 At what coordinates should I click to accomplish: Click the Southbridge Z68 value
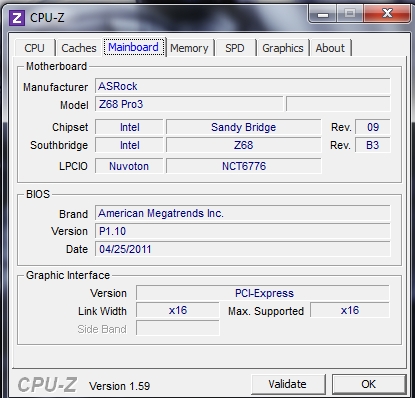tap(244, 145)
